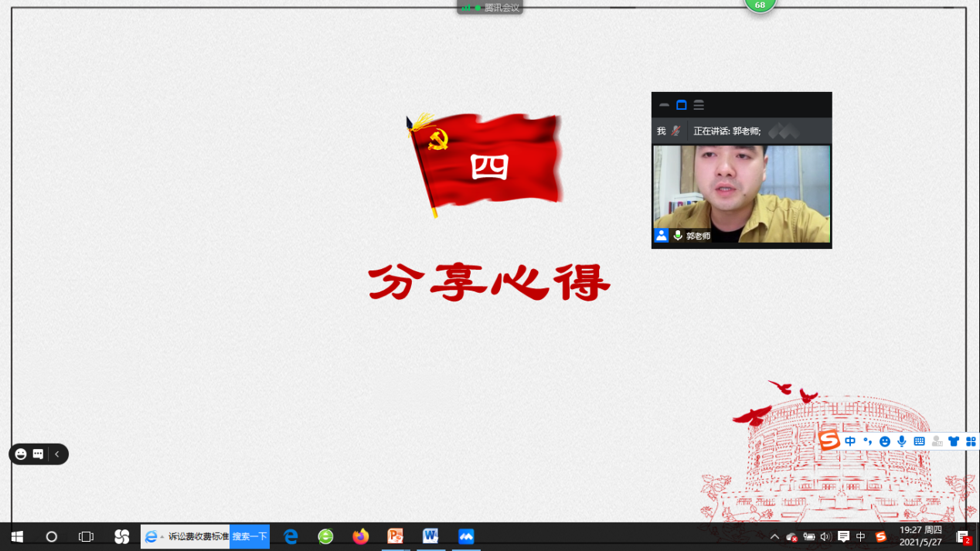The width and height of the screenshot is (980, 551).
Task: Switch video panel to list layout view
Action: (699, 105)
